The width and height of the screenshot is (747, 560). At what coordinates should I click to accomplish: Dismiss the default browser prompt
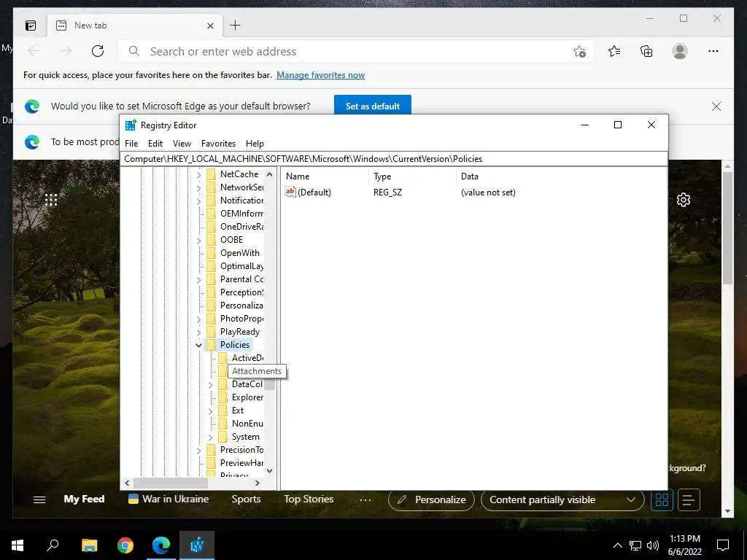(x=716, y=106)
